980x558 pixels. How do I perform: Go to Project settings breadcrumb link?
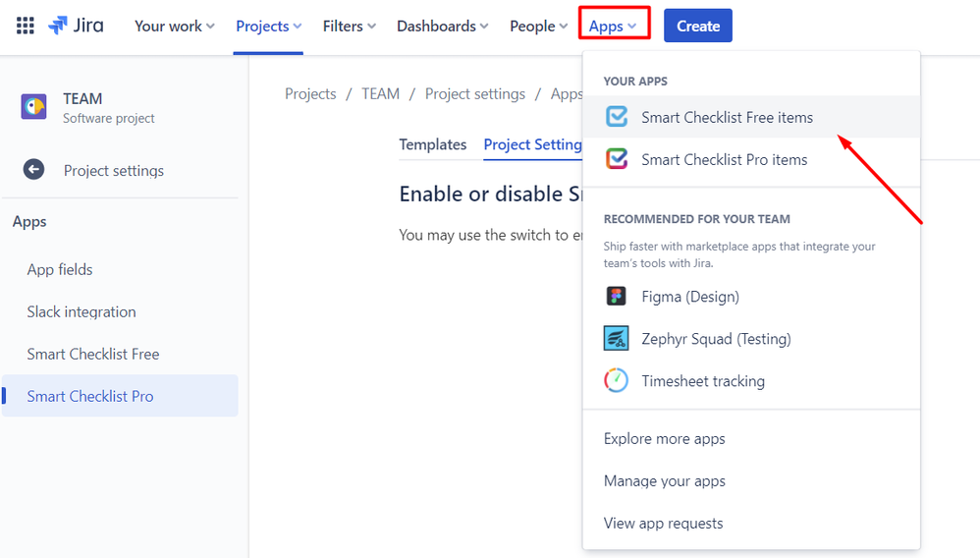coord(475,94)
